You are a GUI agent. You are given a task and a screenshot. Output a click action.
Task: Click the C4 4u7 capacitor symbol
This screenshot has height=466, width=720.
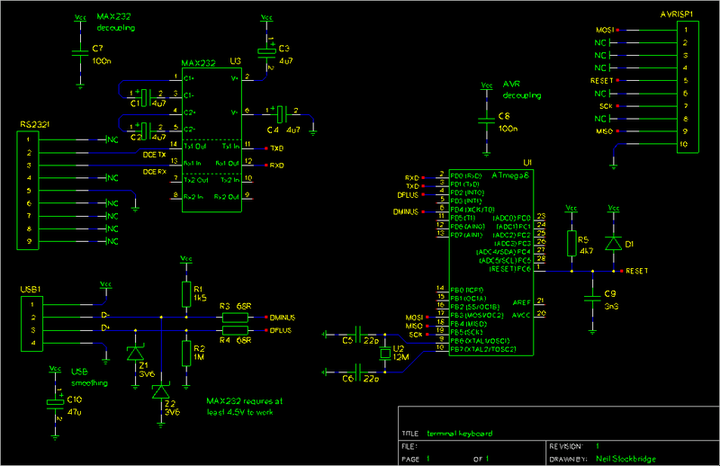(x=282, y=113)
